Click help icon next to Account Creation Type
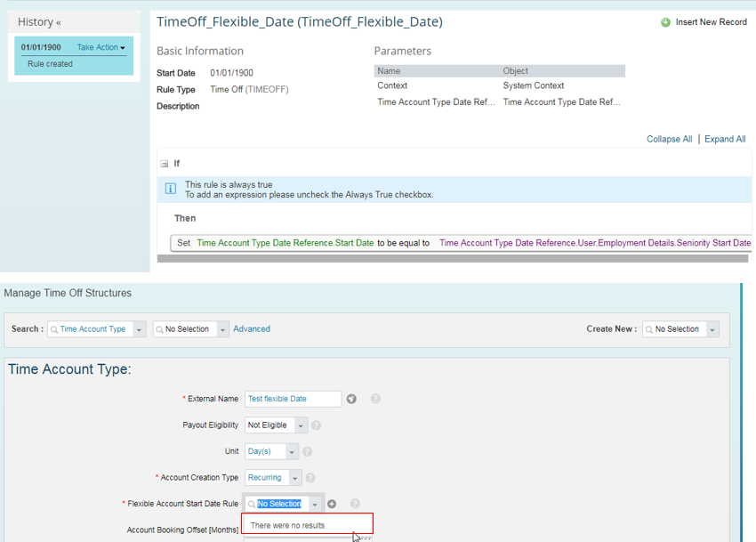756x542 pixels. [310, 477]
